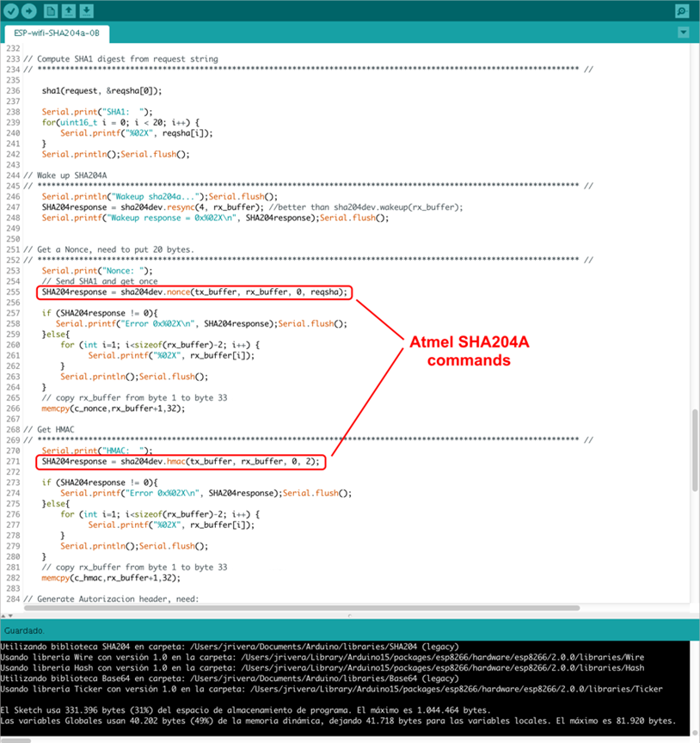Click the Upload (right arrow) button
Screen dimensions: 700x743
point(29,11)
